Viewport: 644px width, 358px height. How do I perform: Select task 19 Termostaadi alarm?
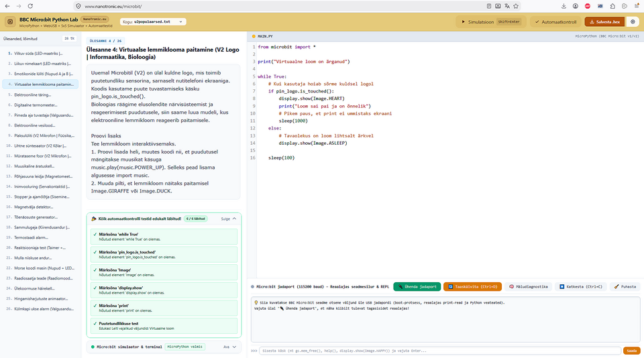tap(40, 237)
